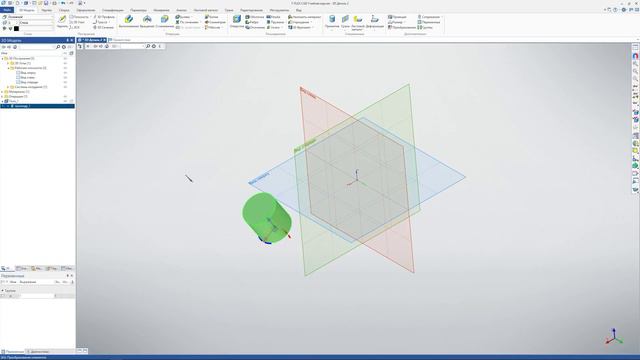The width and height of the screenshot is (640, 360).
Task: Collapse the 3D Построения tree node
Action: (2, 58)
